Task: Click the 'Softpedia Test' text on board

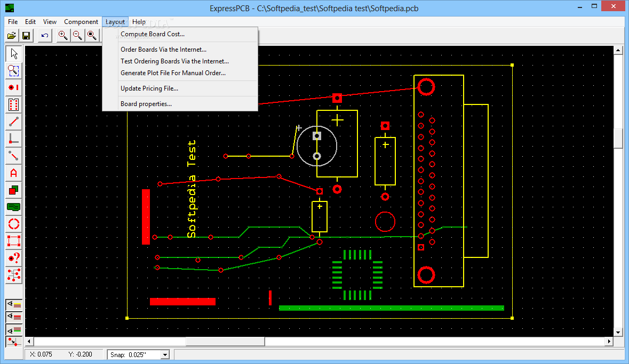Action: pos(192,189)
